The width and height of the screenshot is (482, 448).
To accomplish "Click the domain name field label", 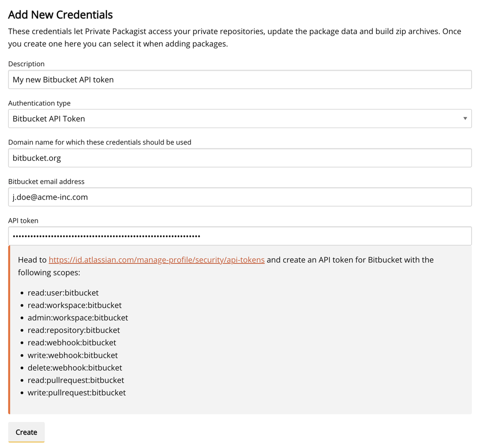I will (100, 142).
